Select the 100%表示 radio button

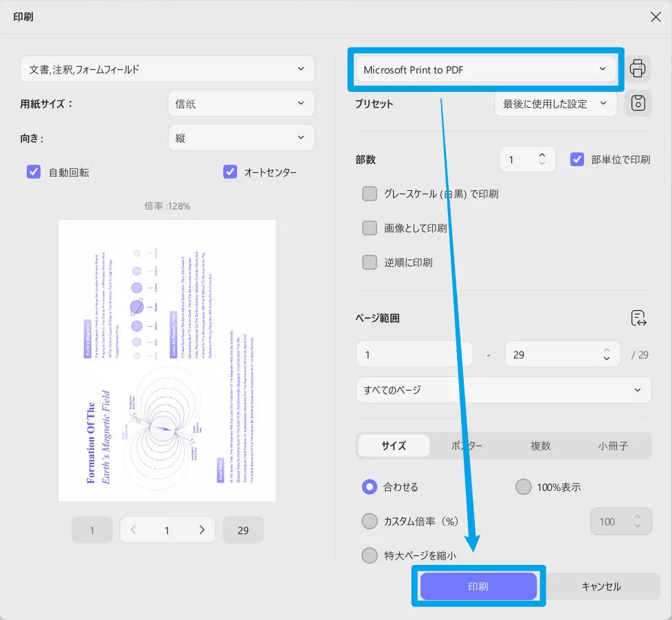(x=524, y=487)
